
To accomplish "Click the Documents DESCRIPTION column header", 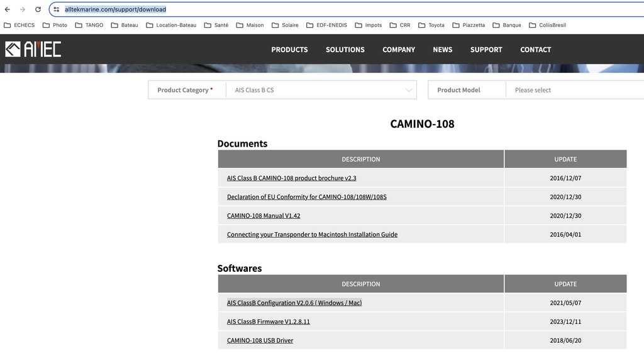I will pos(360,159).
